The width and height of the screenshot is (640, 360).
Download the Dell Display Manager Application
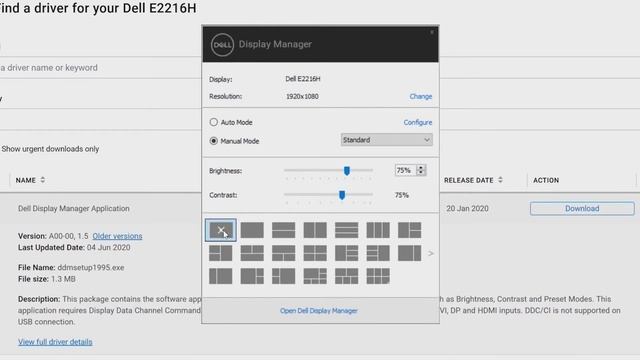pos(582,209)
